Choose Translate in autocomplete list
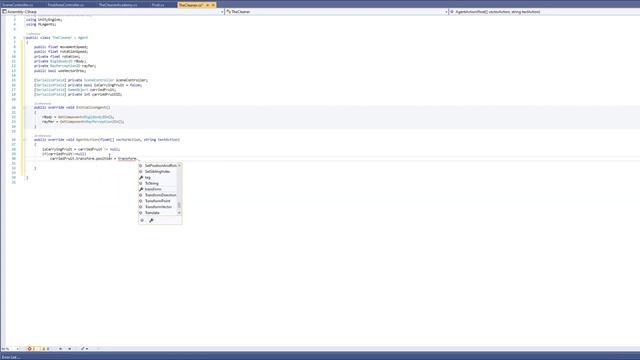Image resolution: width=640 pixels, height=360 pixels. (158, 213)
